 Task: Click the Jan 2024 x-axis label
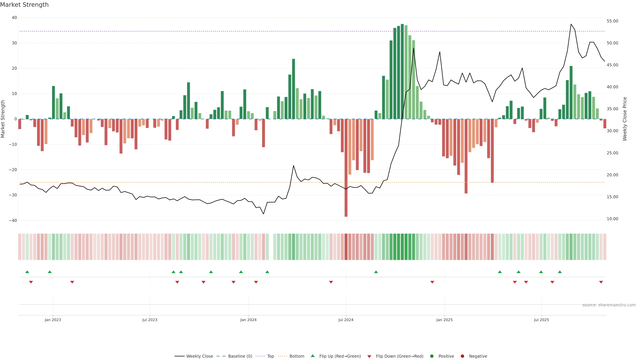click(248, 320)
